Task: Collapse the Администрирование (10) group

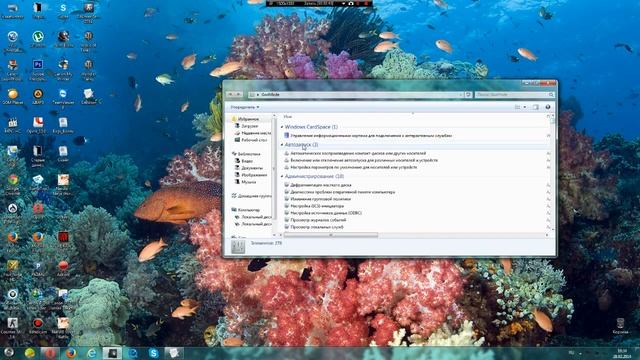Action: (x=282, y=176)
